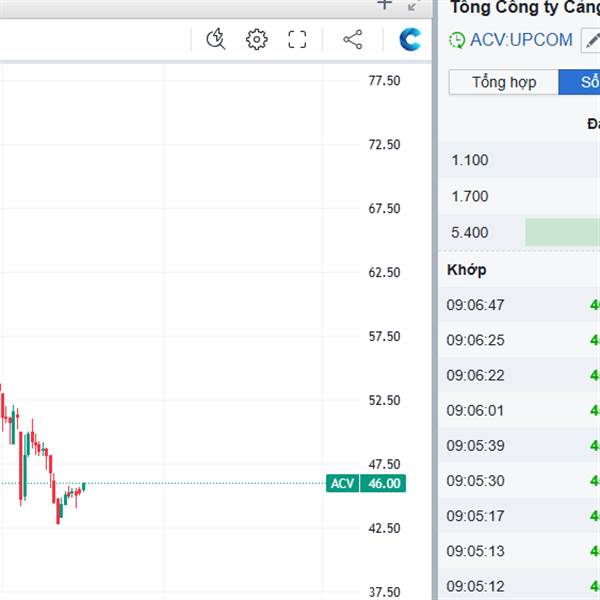Click the collapse arrow icon at top

pyautogui.click(x=413, y=5)
